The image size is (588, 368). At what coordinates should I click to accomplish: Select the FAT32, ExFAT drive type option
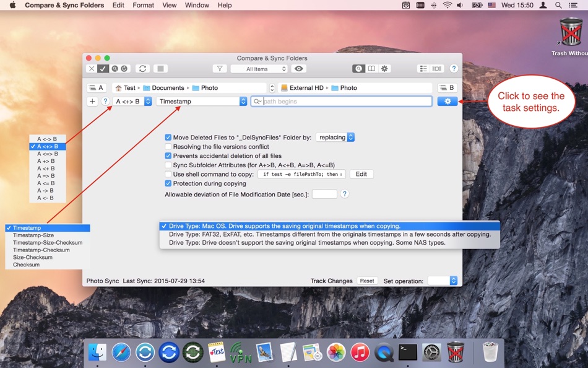coord(330,234)
